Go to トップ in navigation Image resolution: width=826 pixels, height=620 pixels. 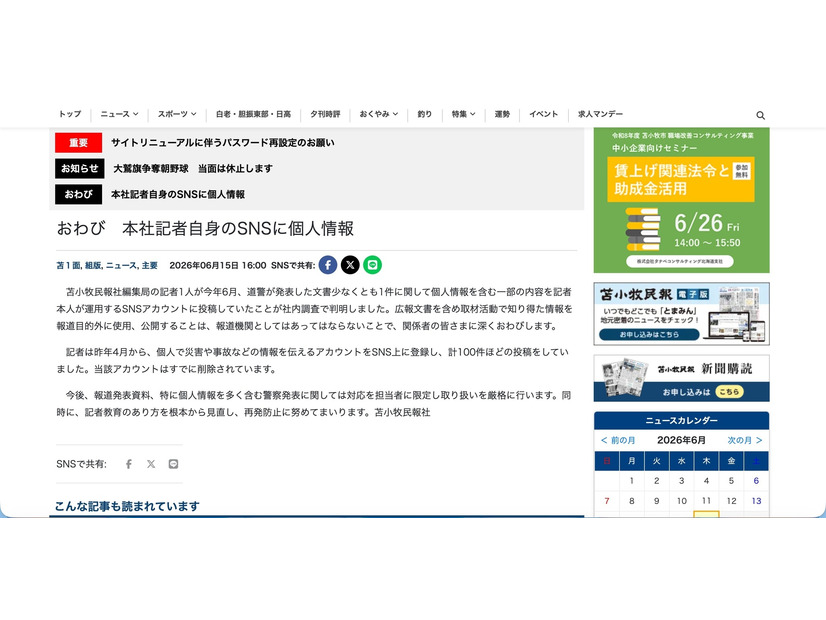(x=70, y=114)
